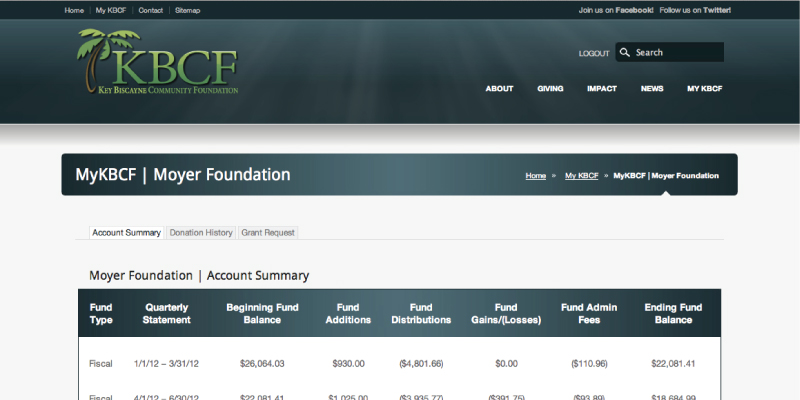Open the MY KBCF navigation menu
This screenshot has height=400, width=800.
pos(705,88)
